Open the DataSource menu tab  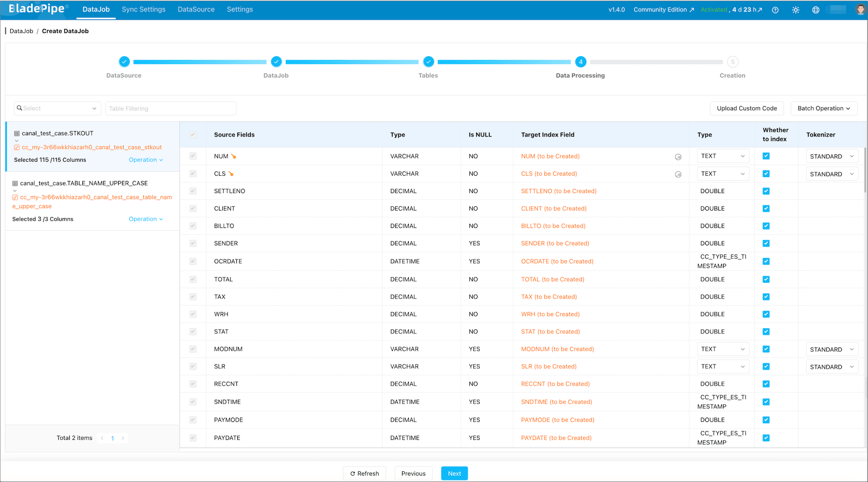(x=196, y=10)
